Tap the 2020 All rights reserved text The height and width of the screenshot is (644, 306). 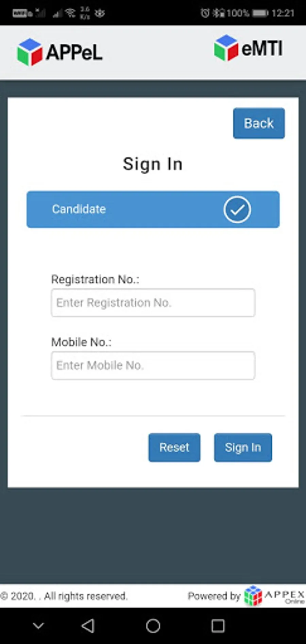click(x=64, y=596)
